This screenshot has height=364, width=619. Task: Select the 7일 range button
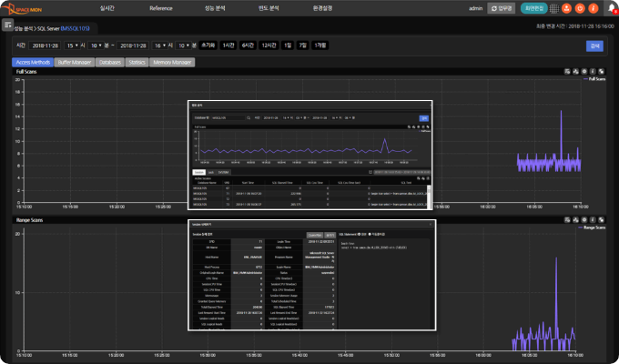click(303, 45)
